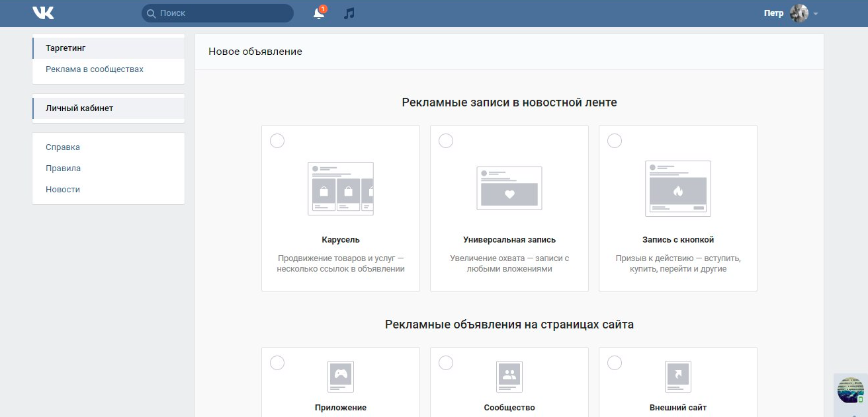Screen dimensions: 868x417
Task: Open the notifications bell icon
Action: click(x=319, y=13)
